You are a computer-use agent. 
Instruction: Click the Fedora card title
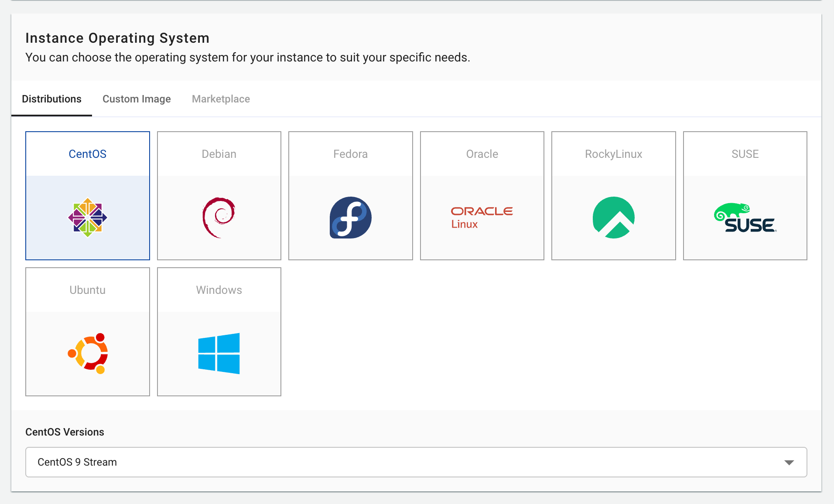coord(350,154)
